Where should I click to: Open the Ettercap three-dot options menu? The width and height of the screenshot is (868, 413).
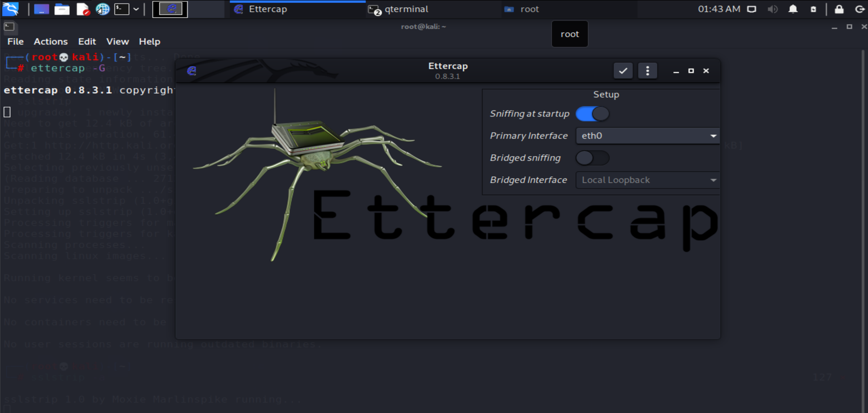(647, 71)
